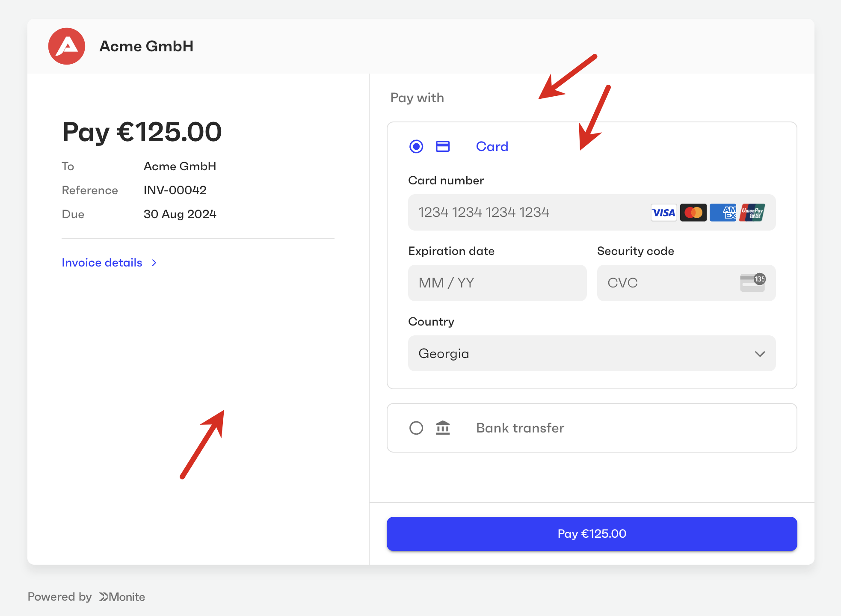Click the credit card icon beside Card
Image resolution: width=841 pixels, height=616 pixels.
[x=442, y=146]
